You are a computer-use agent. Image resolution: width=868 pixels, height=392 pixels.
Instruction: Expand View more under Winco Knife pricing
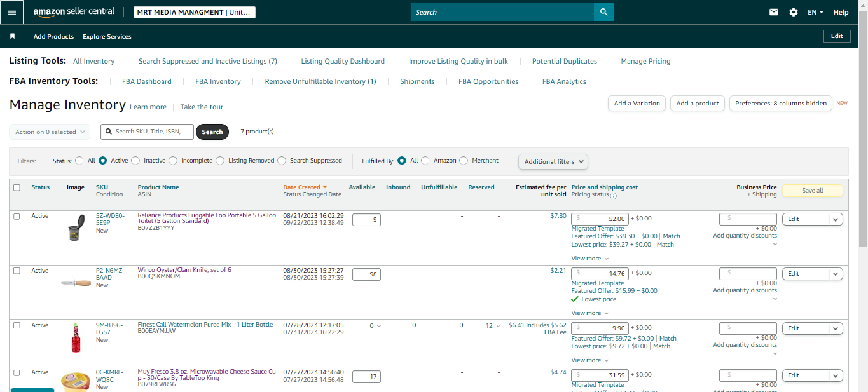(590, 313)
